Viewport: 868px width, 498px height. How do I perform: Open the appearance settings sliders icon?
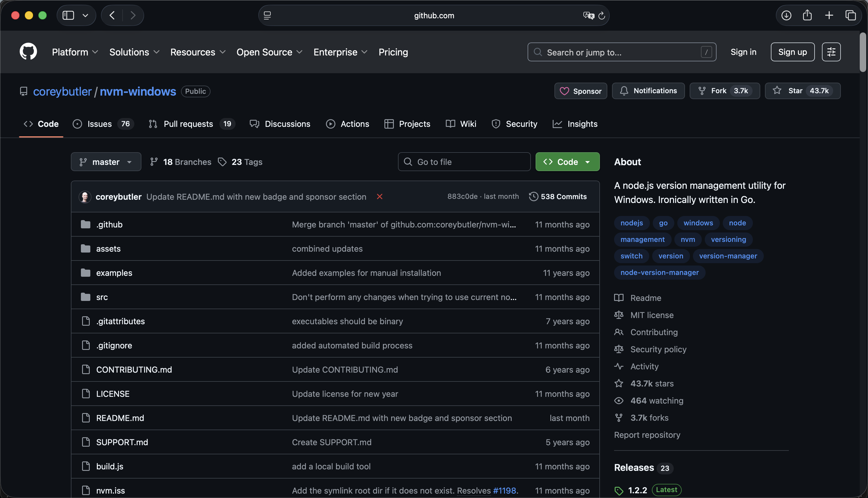tap(831, 52)
